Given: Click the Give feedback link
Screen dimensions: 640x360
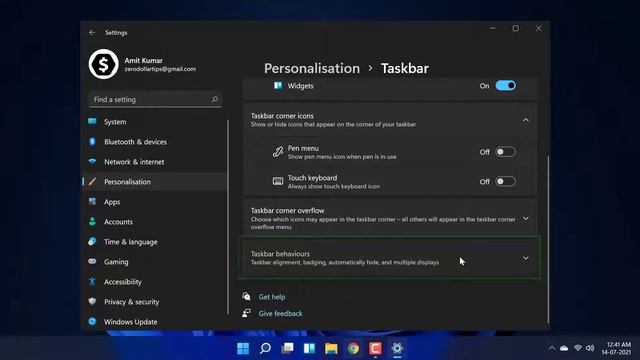Looking at the screenshot, I should pos(280,313).
